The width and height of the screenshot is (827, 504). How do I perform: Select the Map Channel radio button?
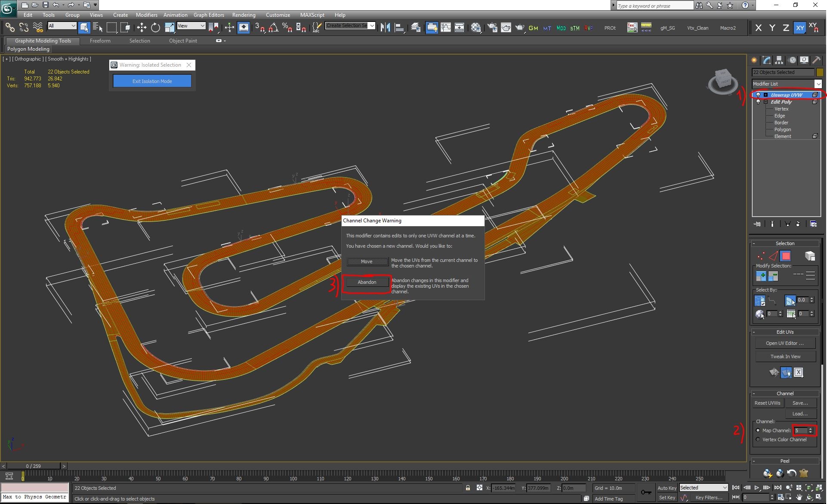758,430
